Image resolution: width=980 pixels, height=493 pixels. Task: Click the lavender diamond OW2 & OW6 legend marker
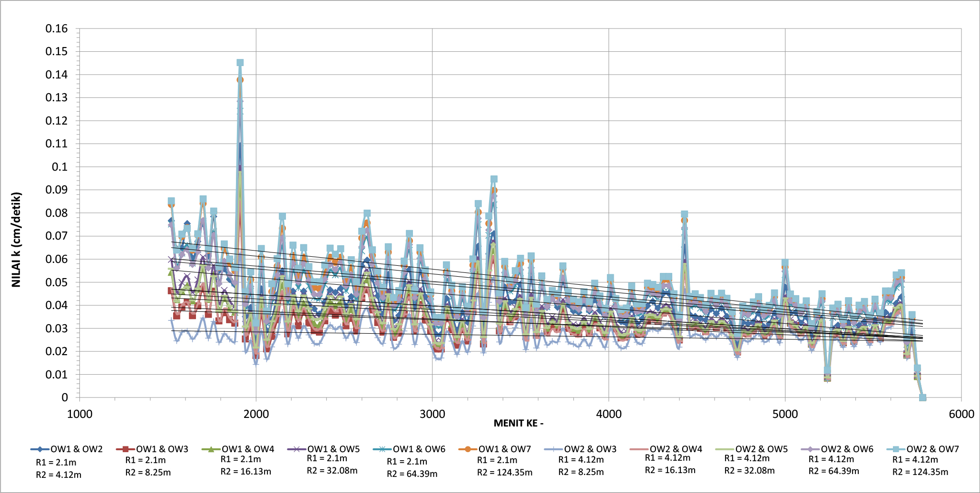[x=811, y=449]
